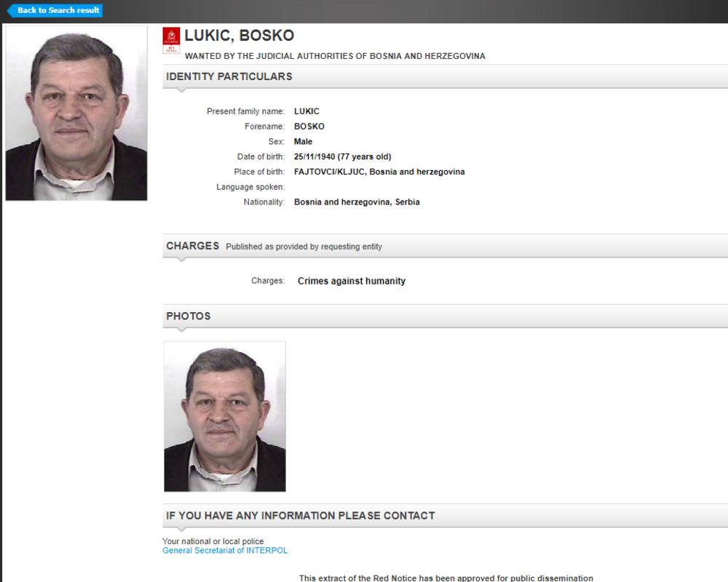
Task: Open the thumbnail in the Photos section
Action: pos(224,416)
